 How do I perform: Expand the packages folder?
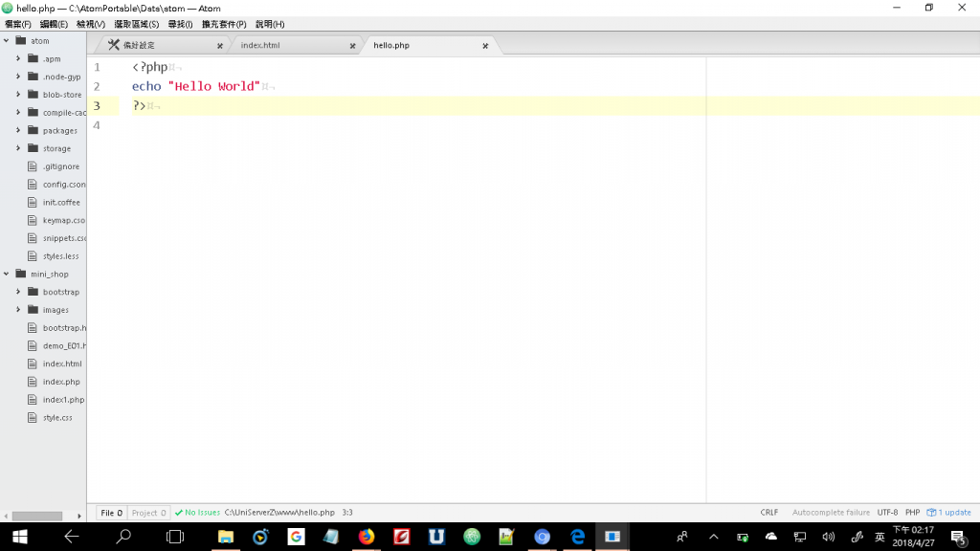tap(18, 130)
